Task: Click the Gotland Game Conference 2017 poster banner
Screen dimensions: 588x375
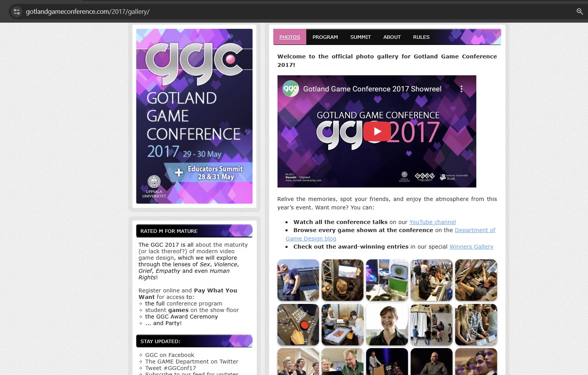Action: point(194,116)
